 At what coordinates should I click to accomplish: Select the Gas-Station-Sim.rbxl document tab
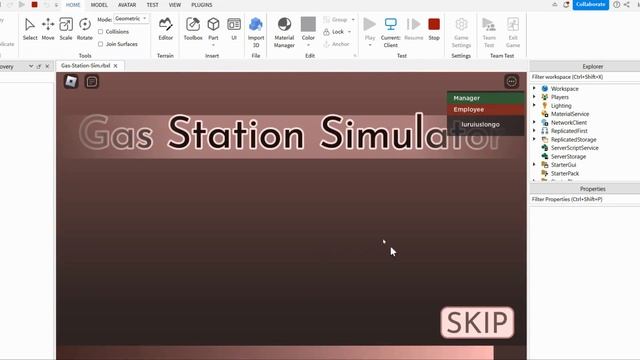86,66
